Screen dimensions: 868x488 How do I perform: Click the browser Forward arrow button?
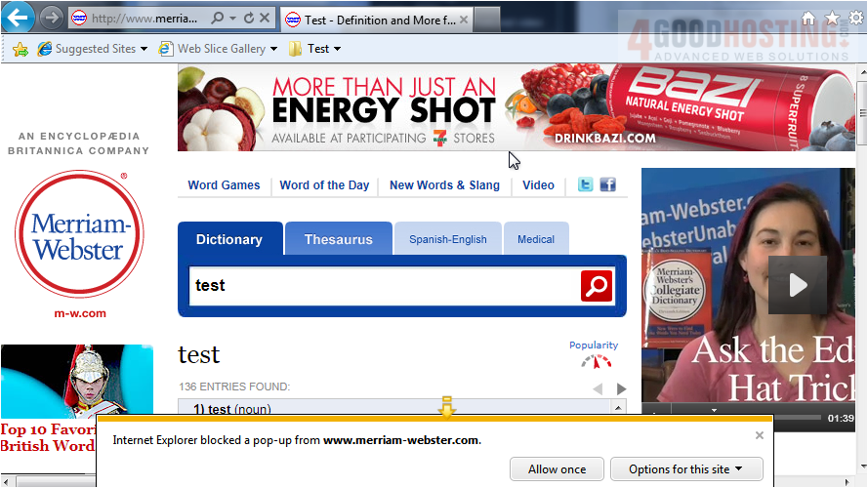coord(51,18)
